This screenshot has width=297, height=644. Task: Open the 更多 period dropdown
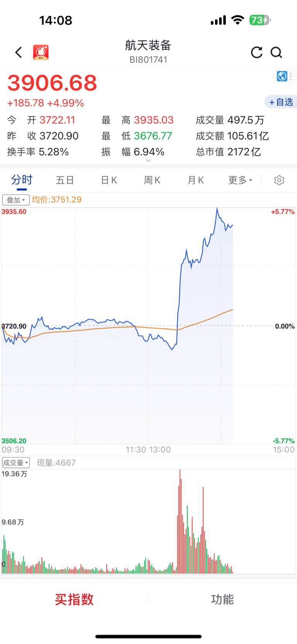point(240,180)
